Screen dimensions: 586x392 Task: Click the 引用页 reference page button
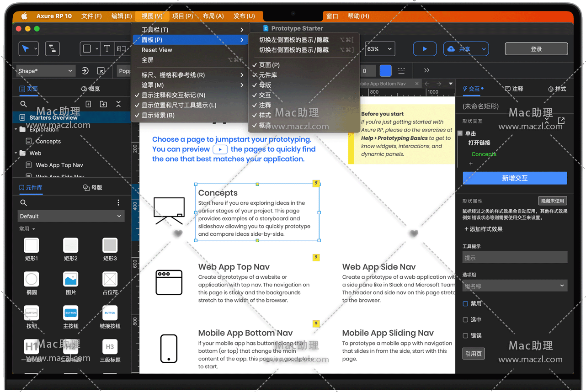(474, 354)
